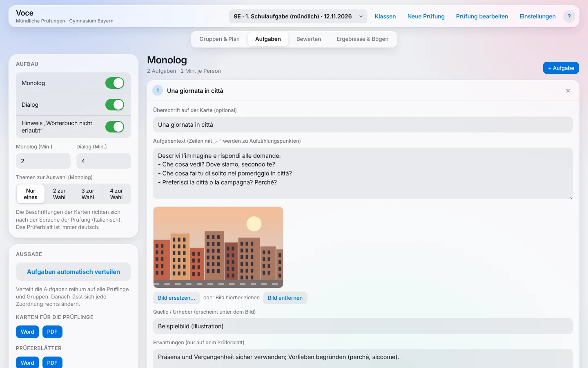588x368 pixels.
Task: Toggle the Monolog switch off
Action: [115, 83]
